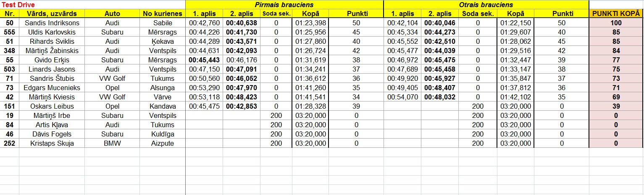Click the BMW car cell

click(x=112, y=143)
